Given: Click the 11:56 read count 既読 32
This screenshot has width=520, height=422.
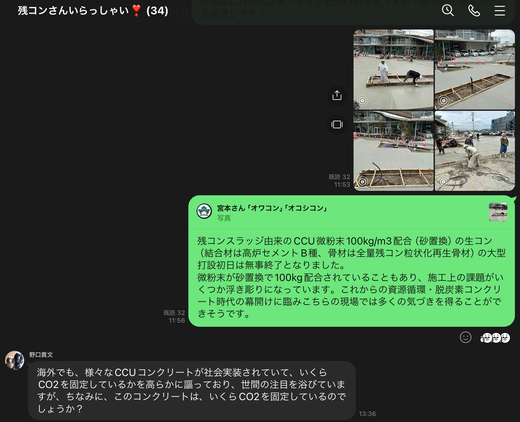Looking at the screenshot, I should pos(174,313).
